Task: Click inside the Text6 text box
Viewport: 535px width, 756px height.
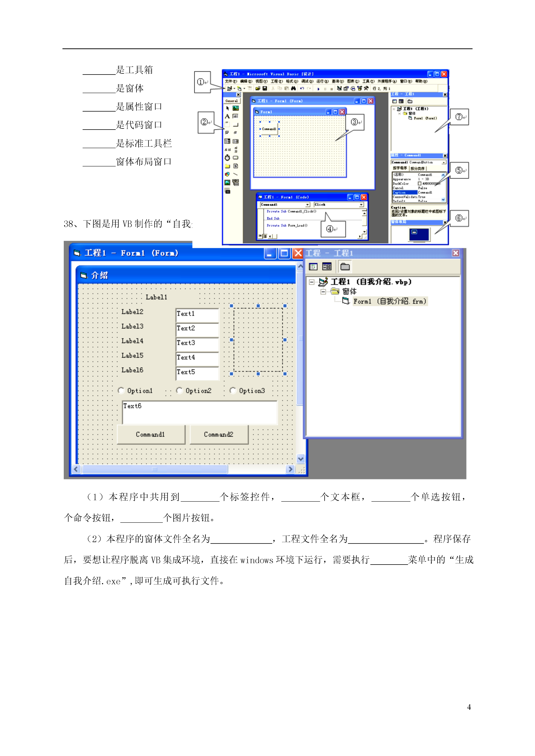Action: 200,413
